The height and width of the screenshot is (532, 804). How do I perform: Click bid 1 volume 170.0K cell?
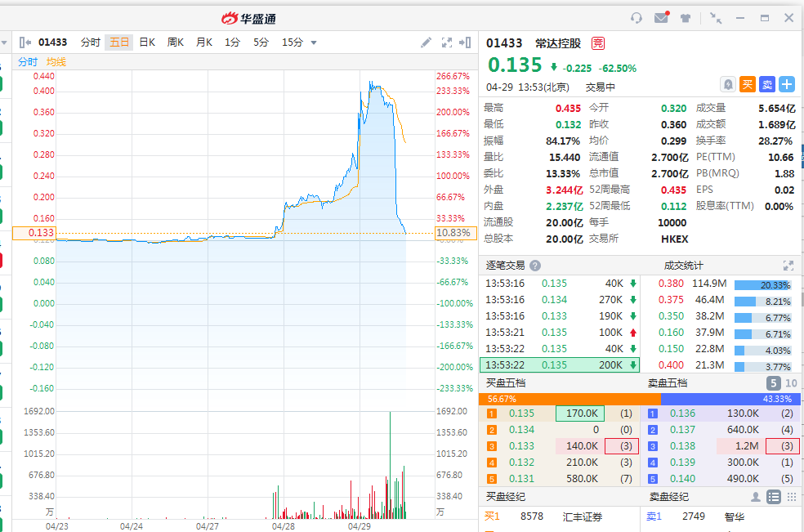tap(580, 414)
